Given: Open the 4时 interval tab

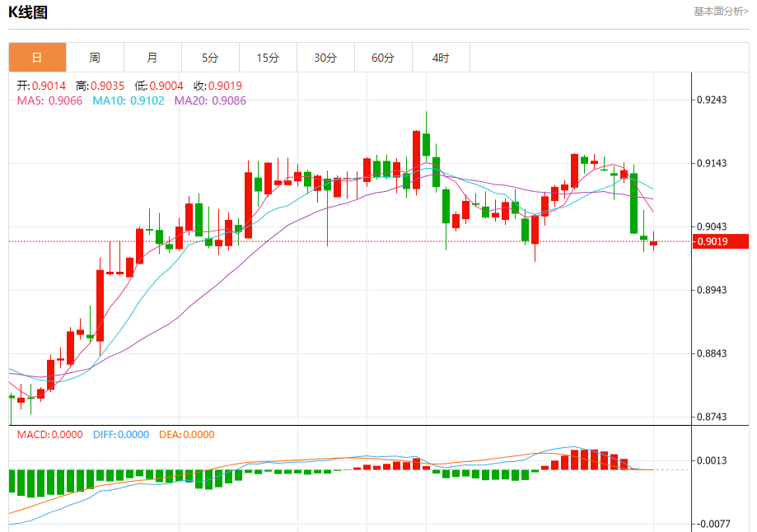Looking at the screenshot, I should coord(441,58).
